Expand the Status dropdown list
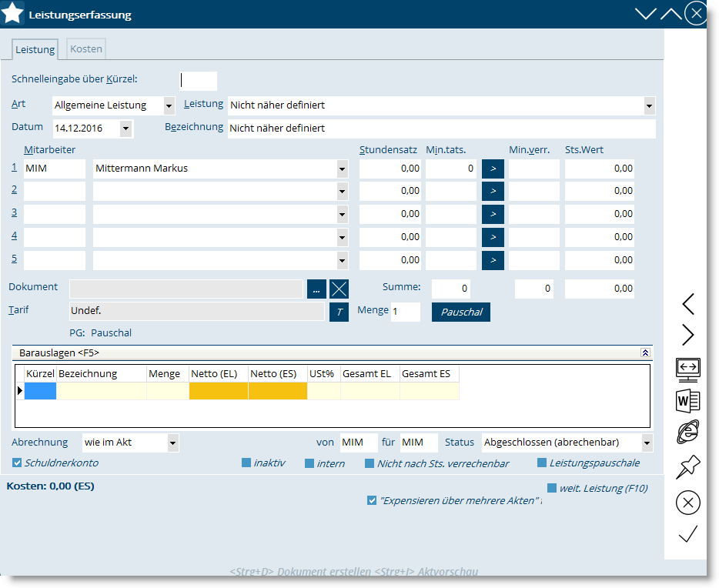The width and height of the screenshot is (719, 588). 647,443
